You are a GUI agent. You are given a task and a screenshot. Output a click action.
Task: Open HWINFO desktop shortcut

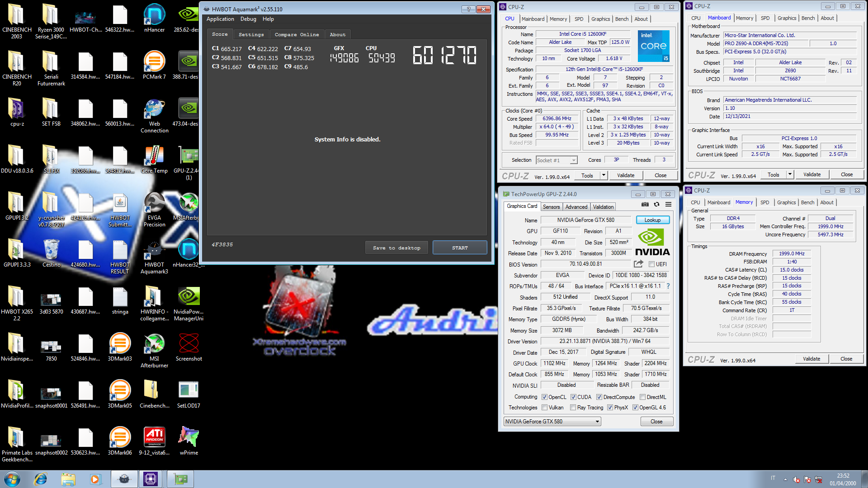pos(154,303)
